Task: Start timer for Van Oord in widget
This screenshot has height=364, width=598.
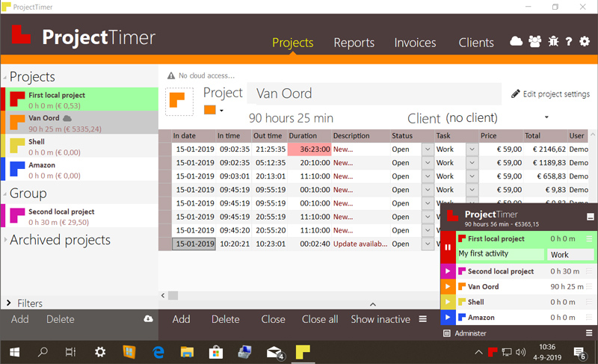Action: [448, 286]
